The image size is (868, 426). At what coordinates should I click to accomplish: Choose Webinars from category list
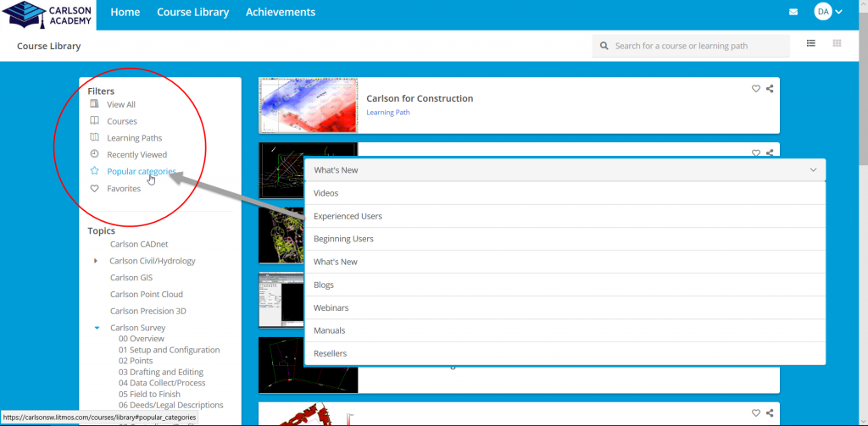565,307
